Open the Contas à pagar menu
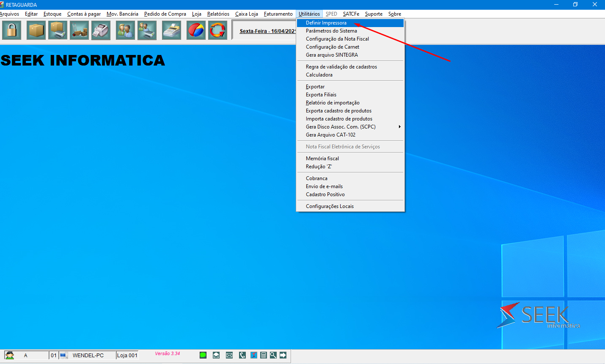Screen dimensions: 605x364 click(84, 14)
